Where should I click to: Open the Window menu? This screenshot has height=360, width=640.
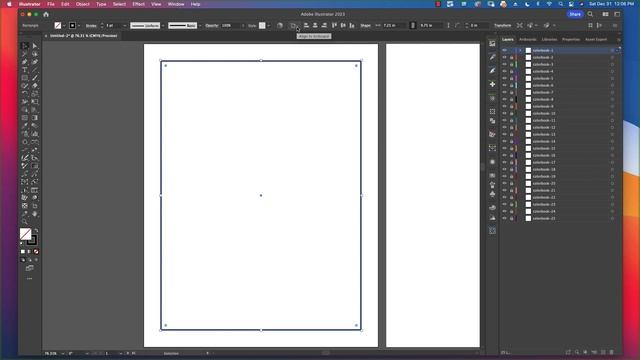point(176,4)
